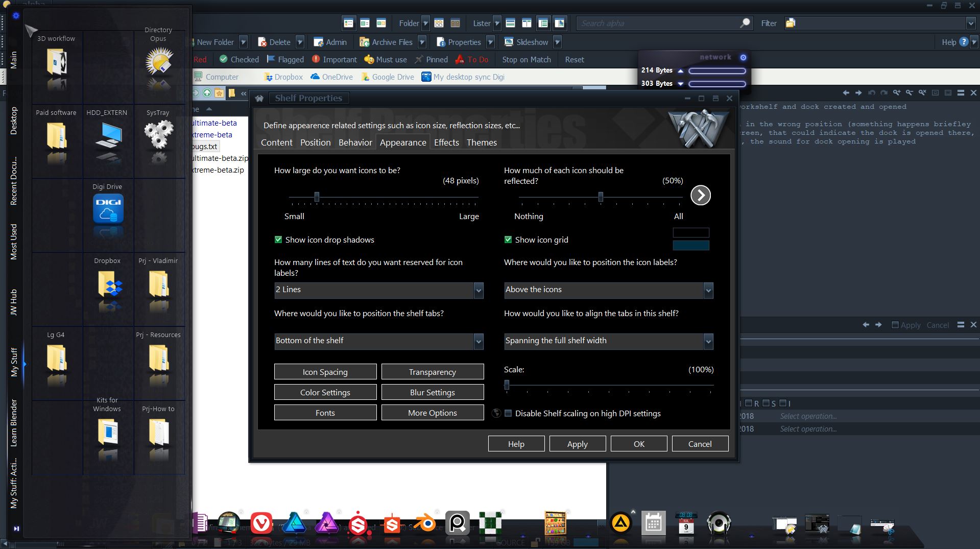Expand Bottom of the shelf dropdown
This screenshot has width=980, height=549.
point(478,341)
